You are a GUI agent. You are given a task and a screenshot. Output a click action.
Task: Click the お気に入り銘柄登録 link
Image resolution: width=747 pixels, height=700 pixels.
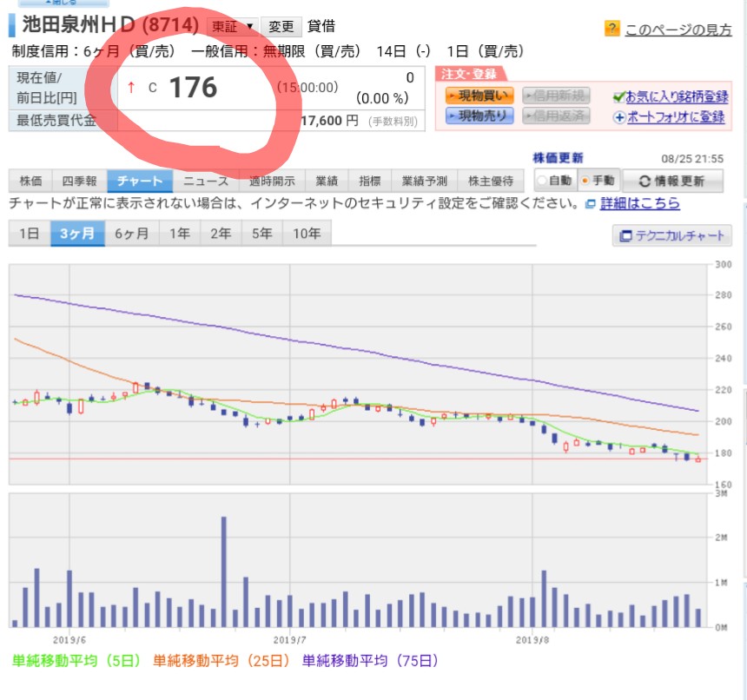677,96
